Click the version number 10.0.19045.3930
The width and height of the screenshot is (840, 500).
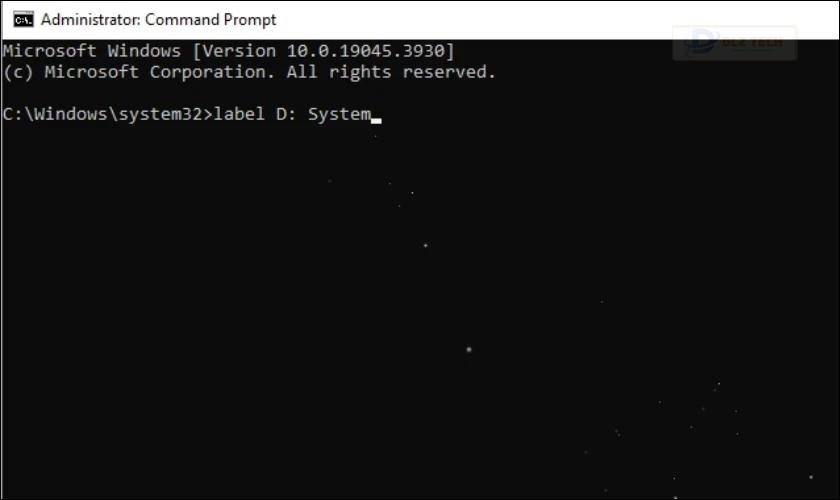366,51
